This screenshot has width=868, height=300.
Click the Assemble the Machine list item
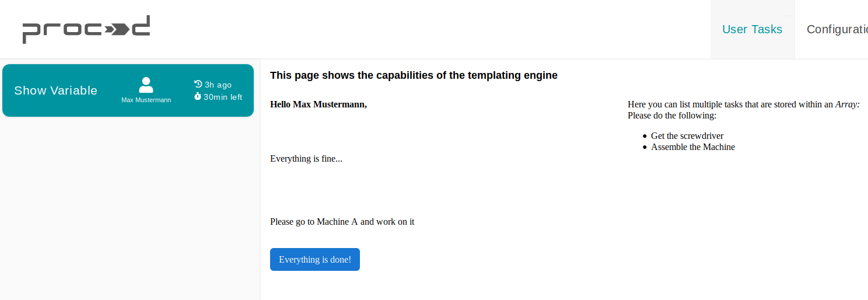coord(693,147)
